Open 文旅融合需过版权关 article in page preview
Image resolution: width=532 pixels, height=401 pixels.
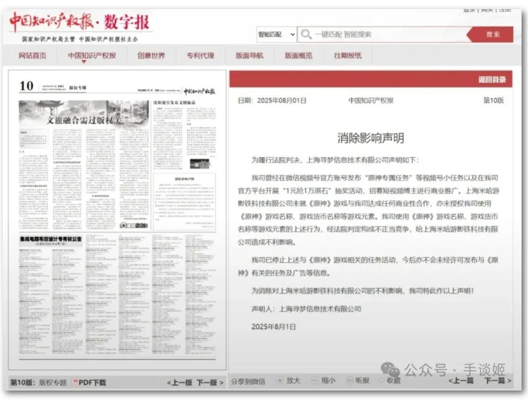click(84, 120)
